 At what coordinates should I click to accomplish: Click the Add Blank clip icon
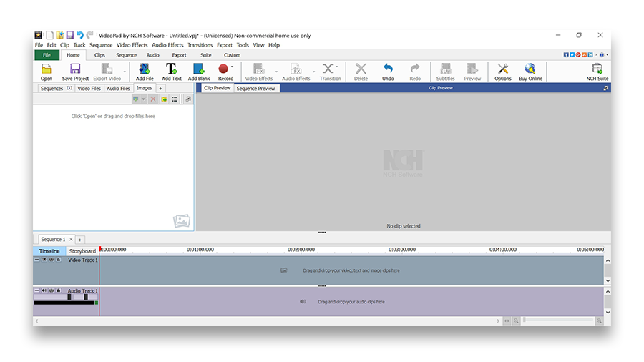click(x=199, y=69)
